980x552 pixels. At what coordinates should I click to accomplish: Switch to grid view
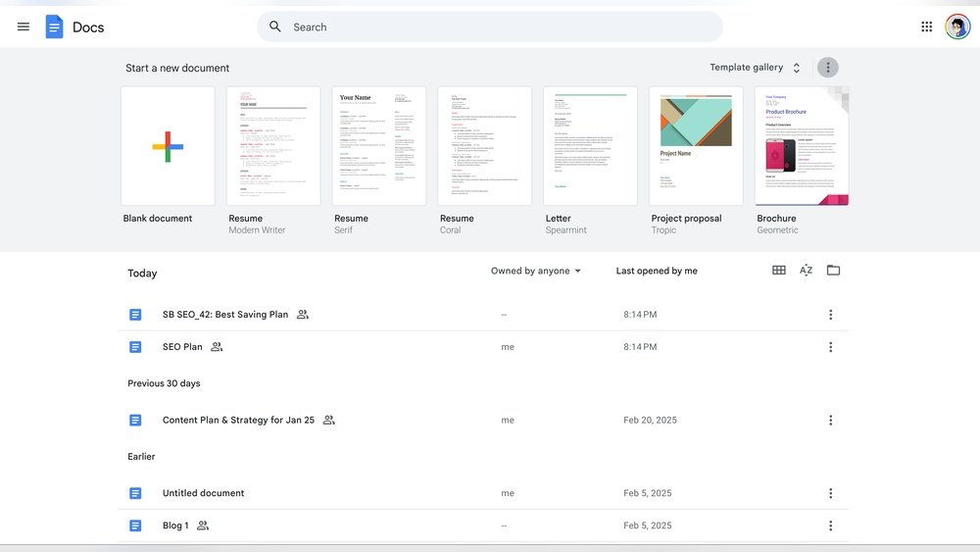pyautogui.click(x=779, y=270)
